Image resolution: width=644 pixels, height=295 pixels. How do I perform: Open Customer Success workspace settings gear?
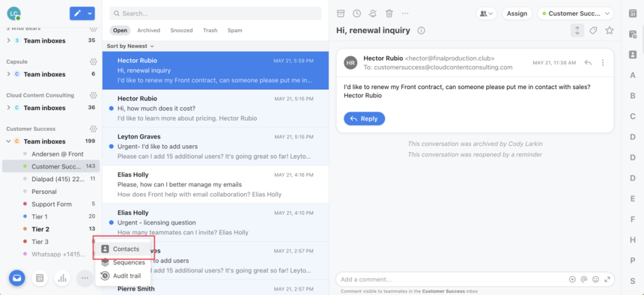[x=94, y=129]
